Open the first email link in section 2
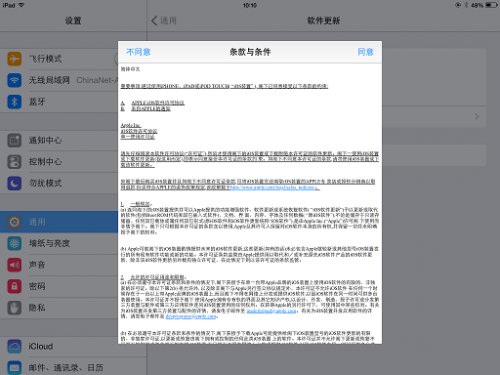 271,311
